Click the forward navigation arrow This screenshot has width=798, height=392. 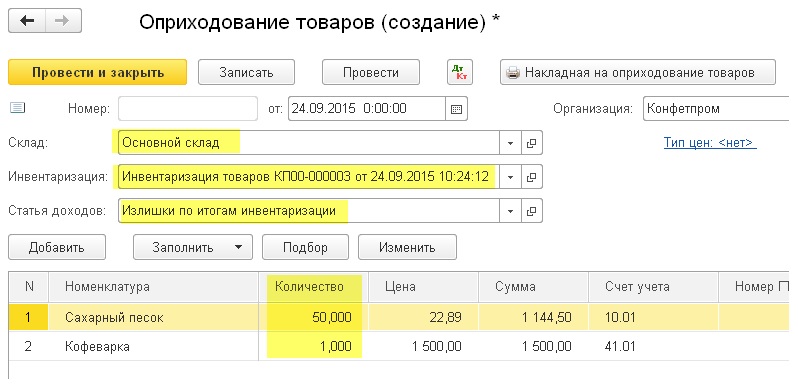63,21
